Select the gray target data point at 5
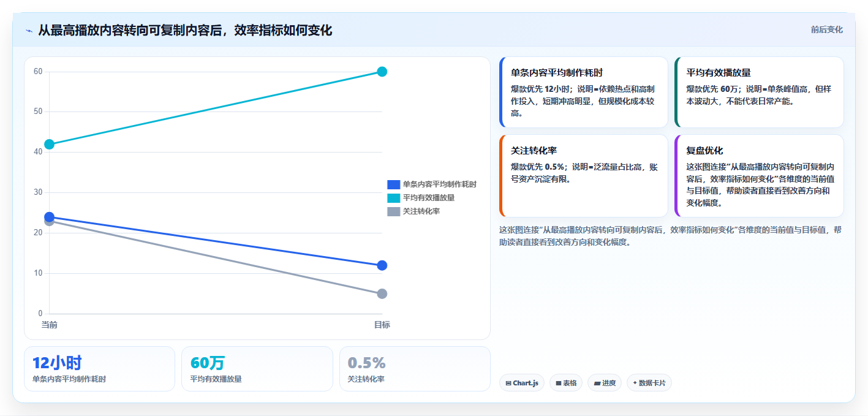The image size is (868, 416). (382, 293)
